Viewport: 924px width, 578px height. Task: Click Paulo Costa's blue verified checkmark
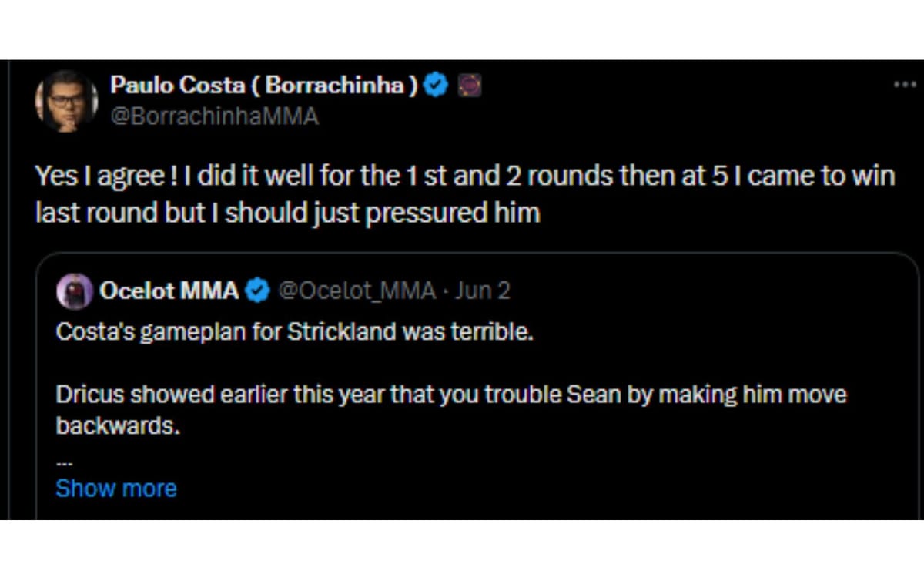436,86
